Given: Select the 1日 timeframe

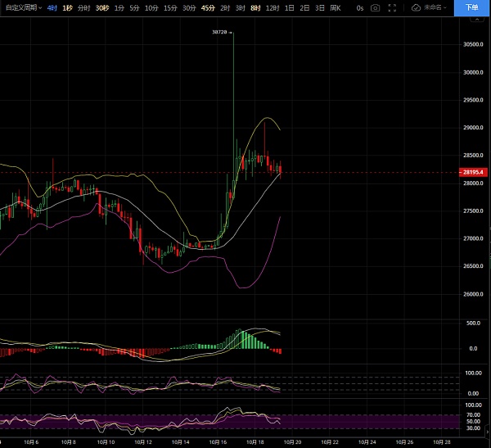Looking at the screenshot, I should pyautogui.click(x=289, y=7).
